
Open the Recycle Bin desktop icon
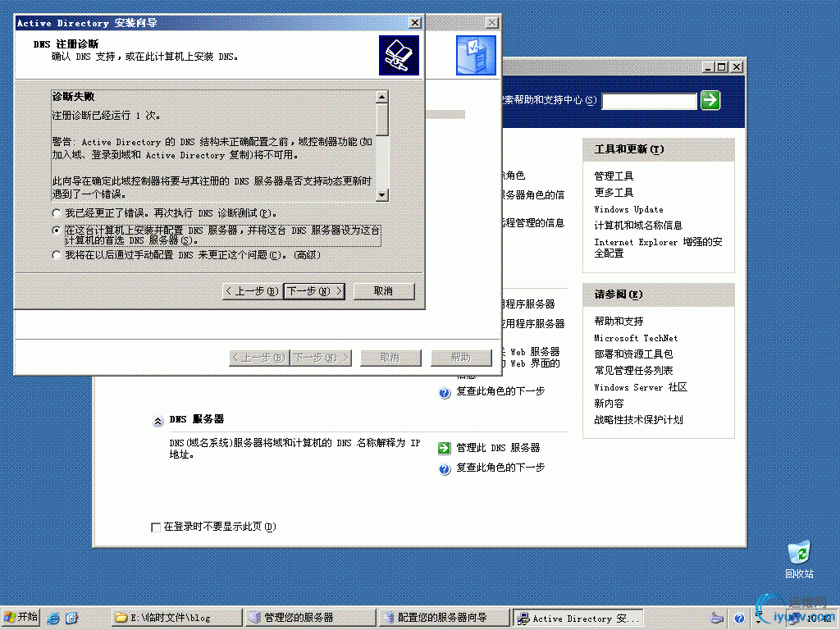point(799,559)
